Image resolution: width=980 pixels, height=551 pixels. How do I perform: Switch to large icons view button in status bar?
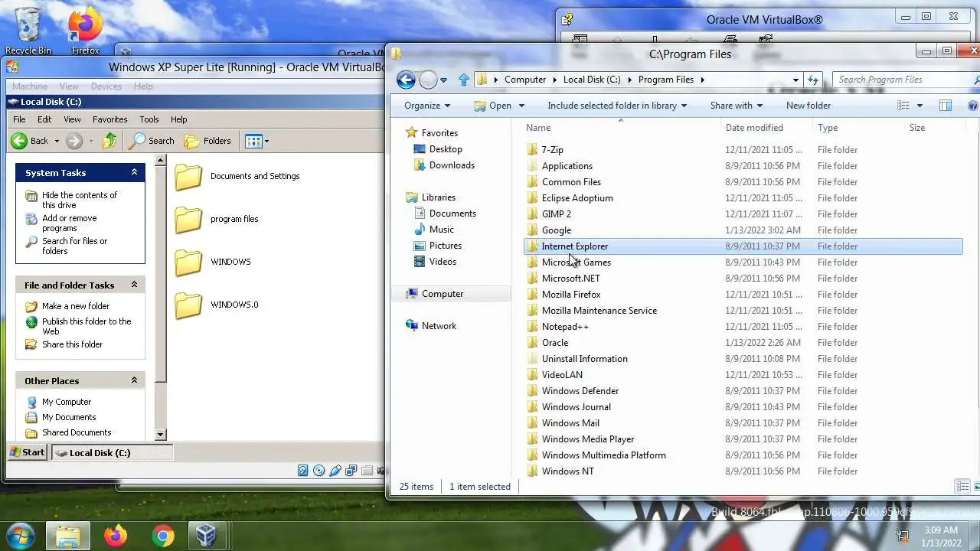coord(978,487)
